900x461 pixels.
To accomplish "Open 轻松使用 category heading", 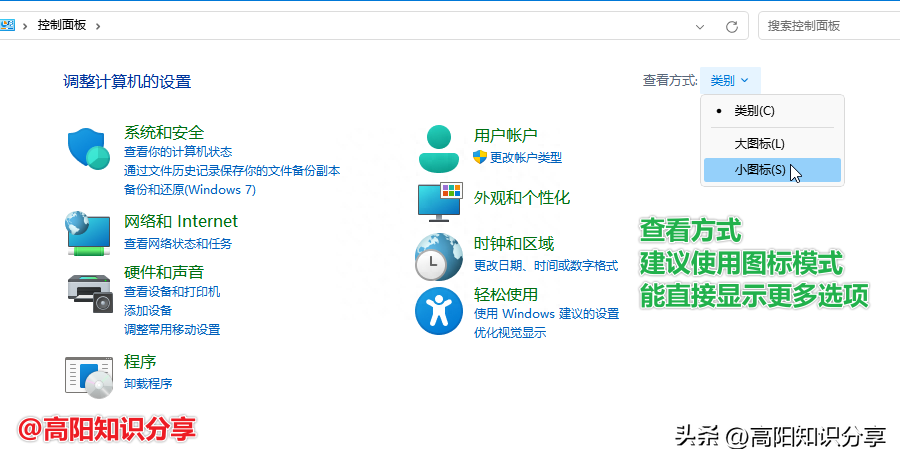I will pos(506,295).
